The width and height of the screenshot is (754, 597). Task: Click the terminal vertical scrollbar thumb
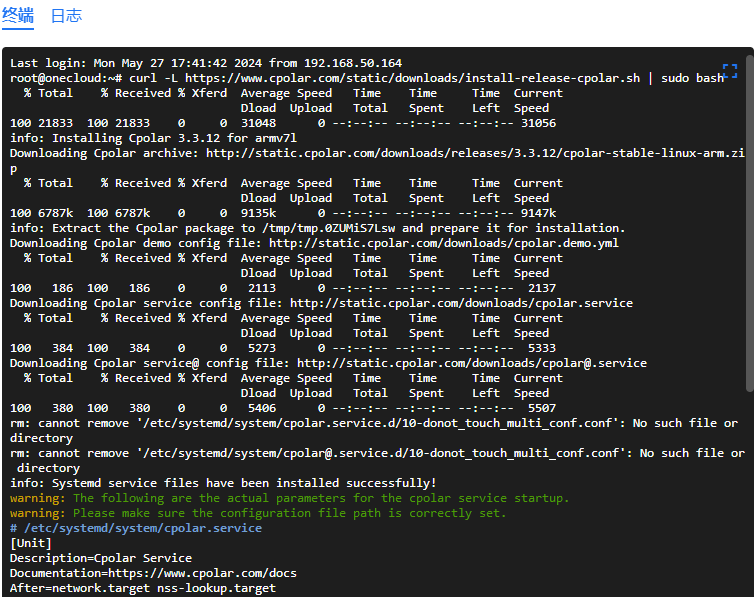click(749, 224)
